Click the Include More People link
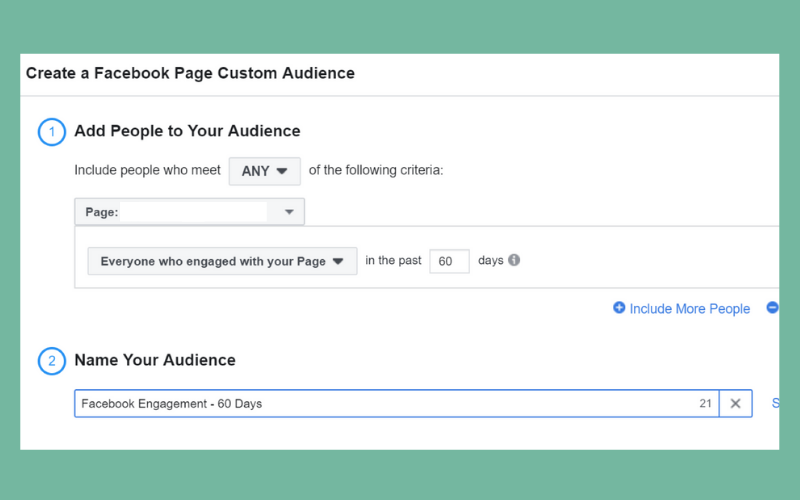800x500 pixels. click(x=689, y=309)
